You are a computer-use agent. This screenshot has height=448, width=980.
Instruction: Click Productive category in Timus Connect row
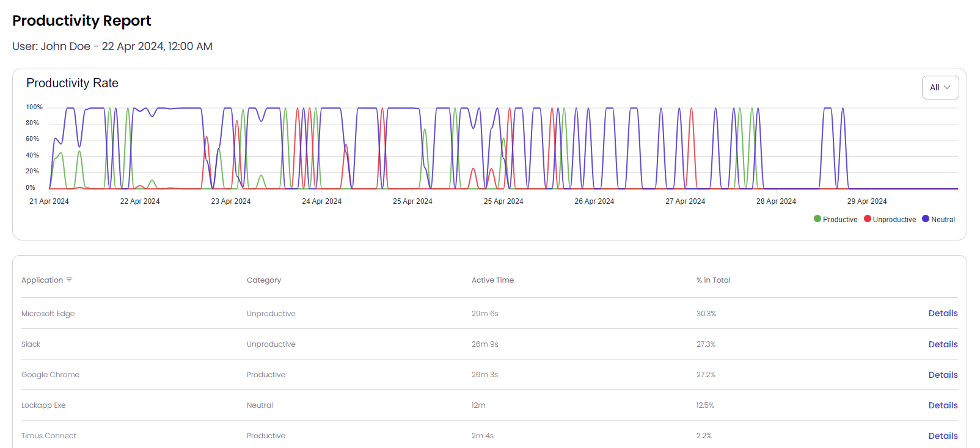(266, 436)
